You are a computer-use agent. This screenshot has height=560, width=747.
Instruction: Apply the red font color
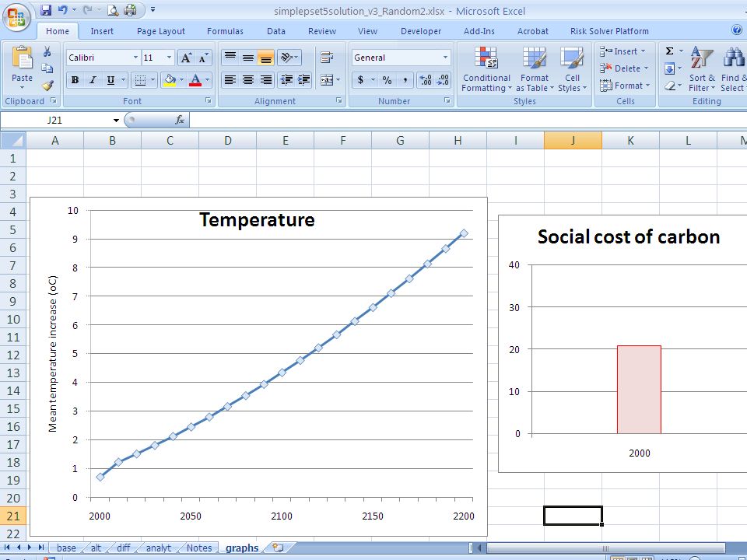(195, 80)
